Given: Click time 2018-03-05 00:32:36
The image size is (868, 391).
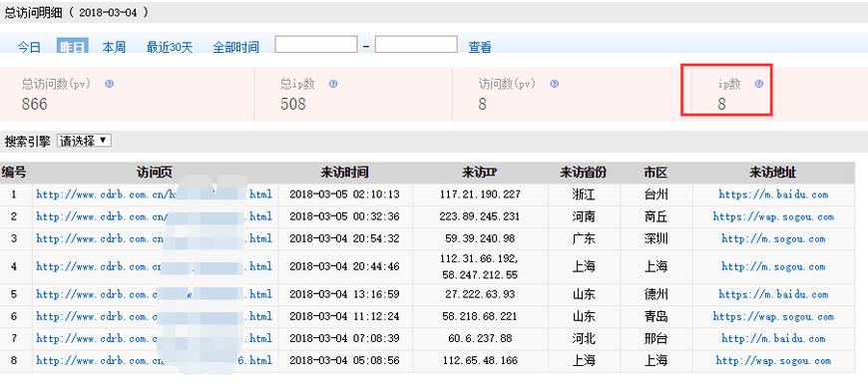Looking at the screenshot, I should click(344, 216).
